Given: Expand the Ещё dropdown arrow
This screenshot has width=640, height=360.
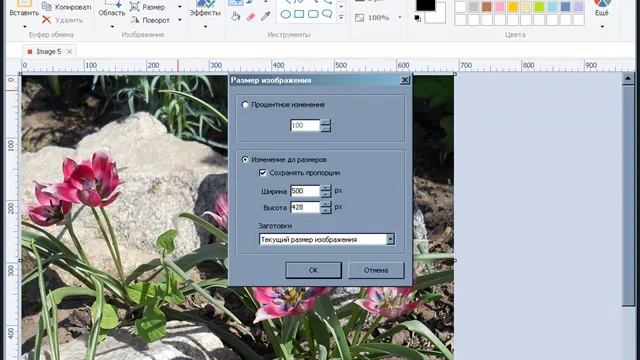Looking at the screenshot, I should coord(602,27).
